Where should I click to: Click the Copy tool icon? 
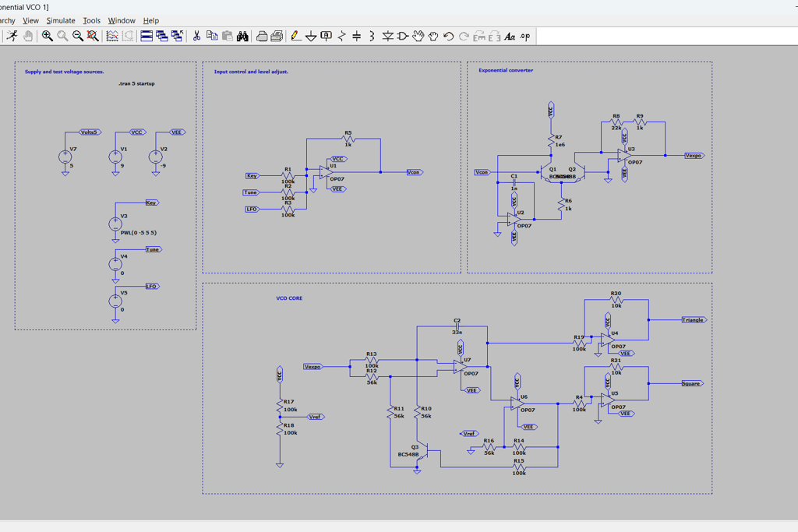[212, 36]
